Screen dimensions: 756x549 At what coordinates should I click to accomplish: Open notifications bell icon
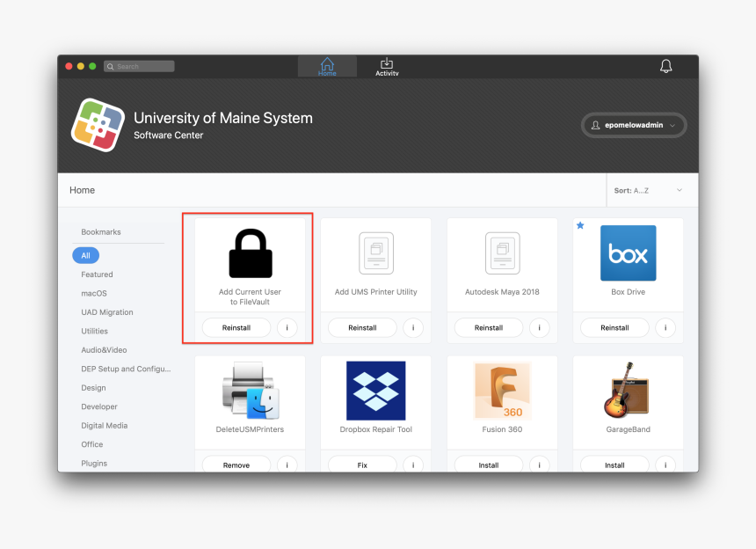[x=665, y=66]
